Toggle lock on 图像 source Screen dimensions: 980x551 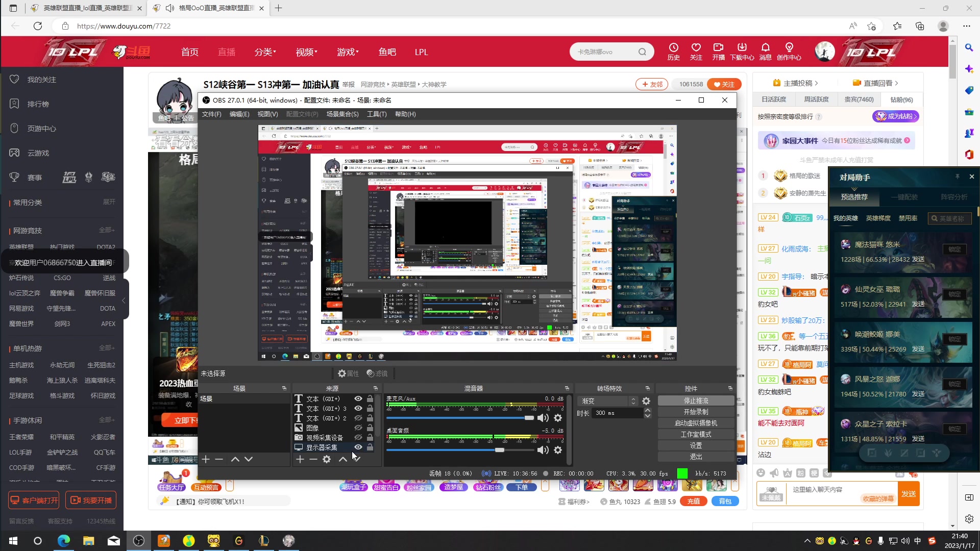[370, 428]
